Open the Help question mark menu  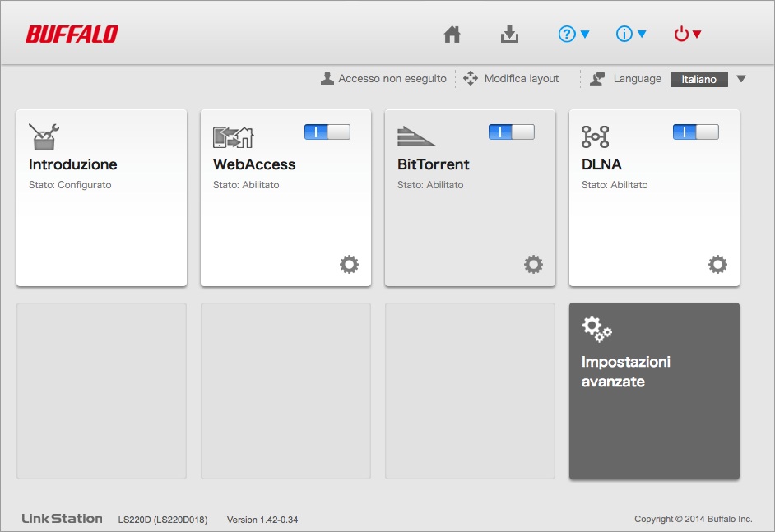click(573, 34)
